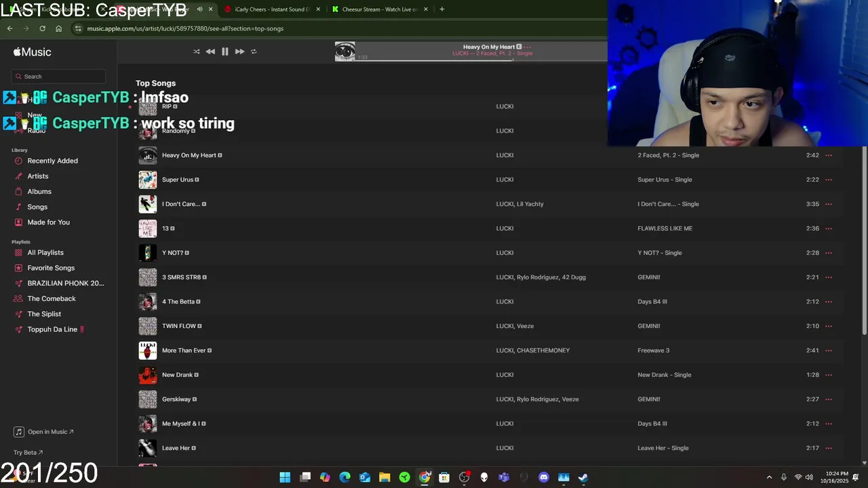Image resolution: width=868 pixels, height=488 pixels.
Task: Open OBS Studio from taskbar
Action: pos(464,477)
